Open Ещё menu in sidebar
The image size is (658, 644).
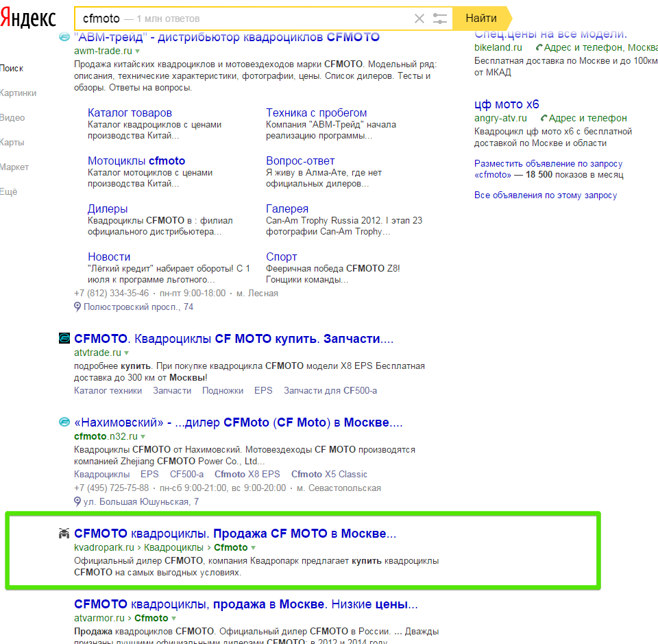click(x=9, y=192)
